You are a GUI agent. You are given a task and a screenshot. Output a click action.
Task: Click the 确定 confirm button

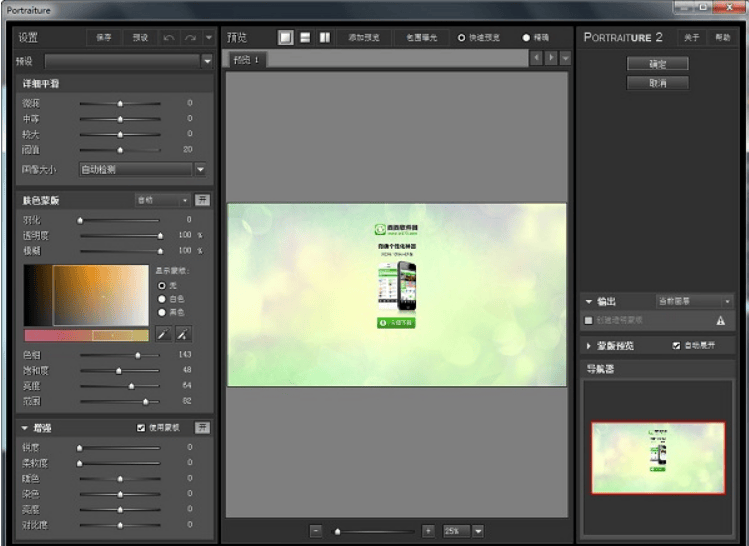click(657, 64)
